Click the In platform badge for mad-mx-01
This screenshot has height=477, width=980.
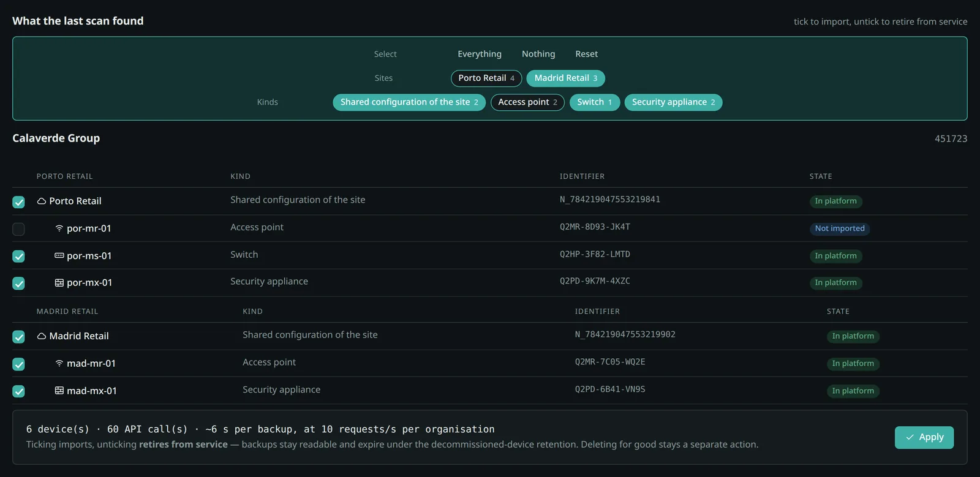pos(853,391)
